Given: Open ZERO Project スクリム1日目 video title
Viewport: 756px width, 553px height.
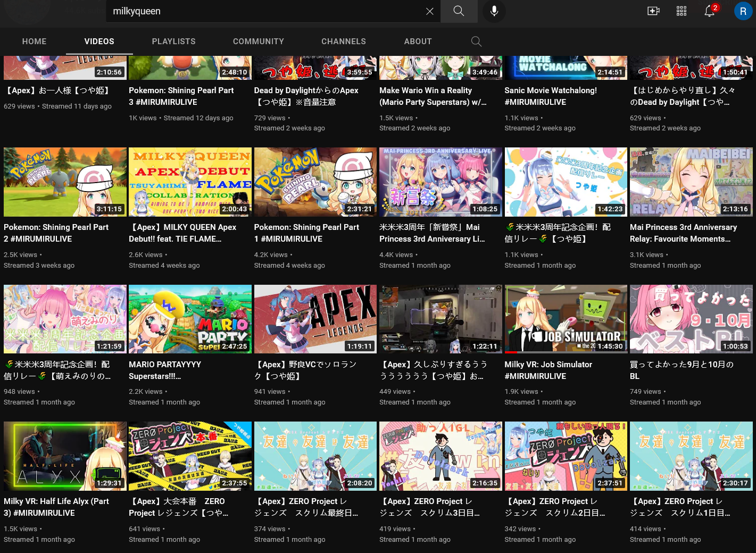Looking at the screenshot, I should 680,507.
